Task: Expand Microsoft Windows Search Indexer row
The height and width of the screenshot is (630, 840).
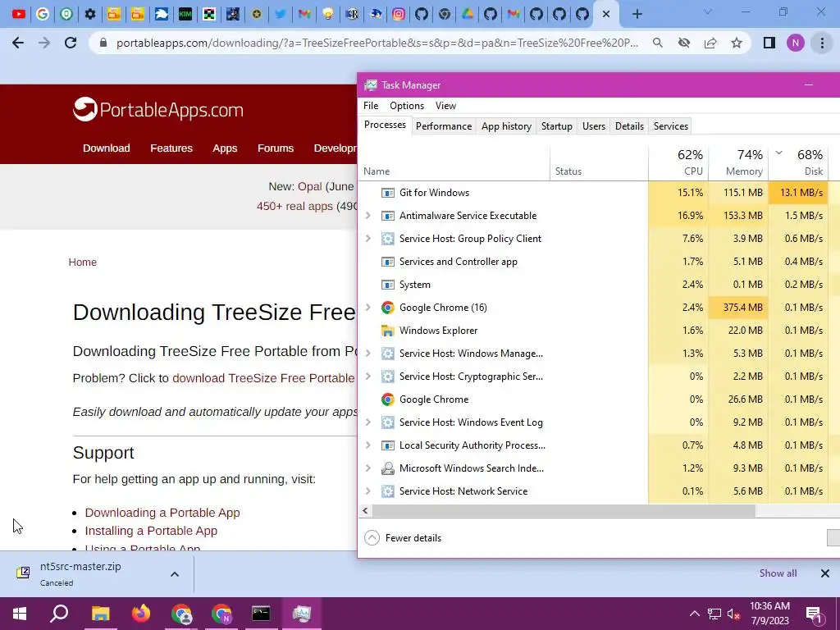Action: point(368,468)
